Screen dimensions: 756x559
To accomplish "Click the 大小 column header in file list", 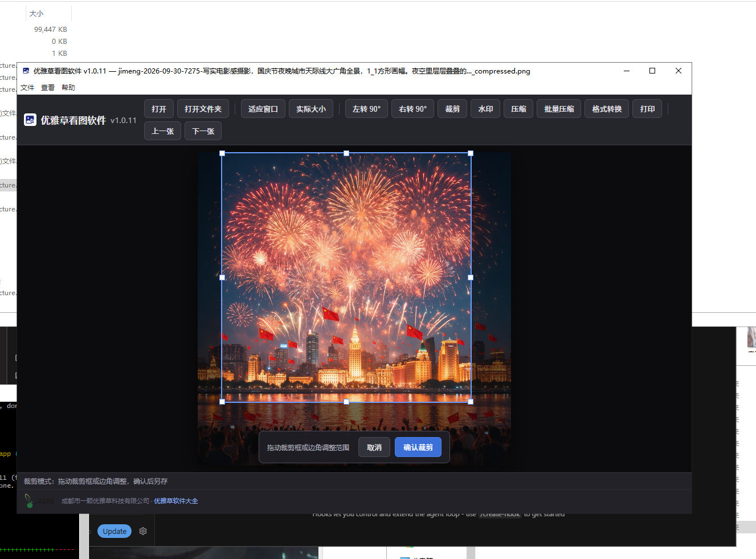I will point(36,14).
